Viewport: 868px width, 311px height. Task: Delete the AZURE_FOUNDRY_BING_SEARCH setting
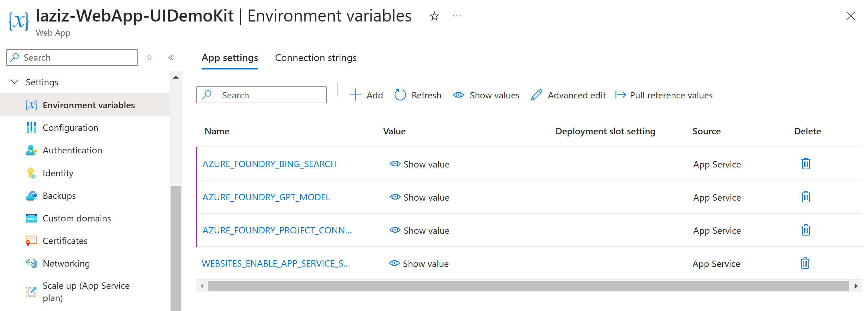[x=805, y=164]
